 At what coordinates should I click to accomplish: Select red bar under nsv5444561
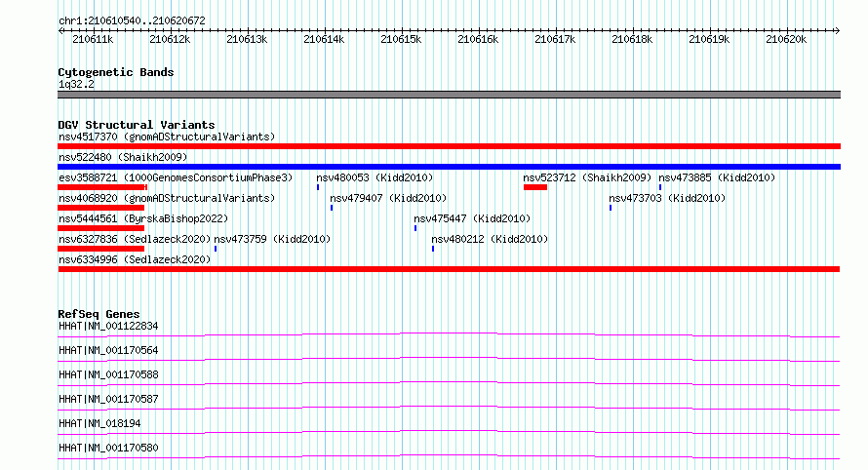(x=100, y=228)
